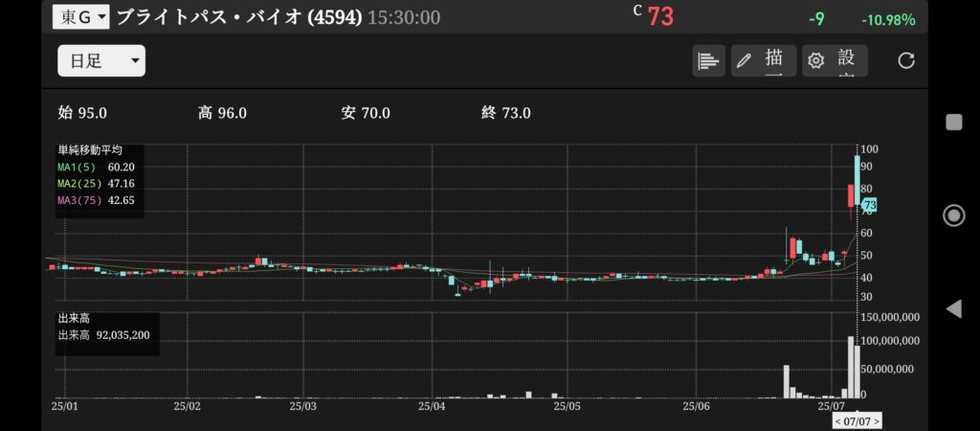The height and width of the screenshot is (431, 980).
Task: Click the -9 price change value
Action: (x=816, y=19)
